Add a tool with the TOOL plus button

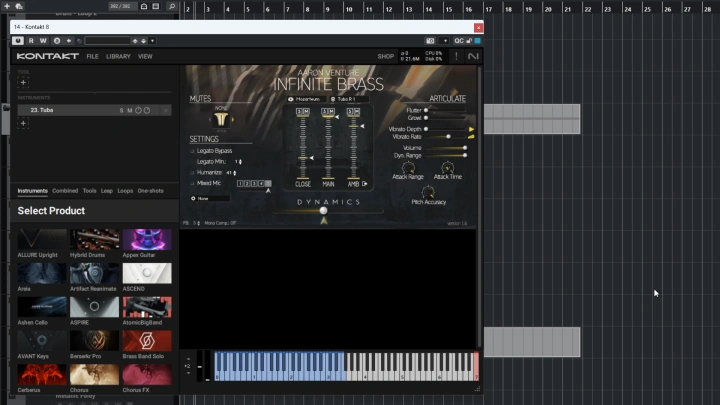(23, 83)
